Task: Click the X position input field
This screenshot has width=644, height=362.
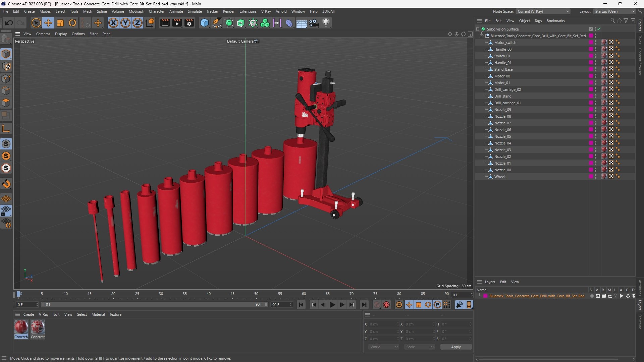Action: (x=383, y=324)
